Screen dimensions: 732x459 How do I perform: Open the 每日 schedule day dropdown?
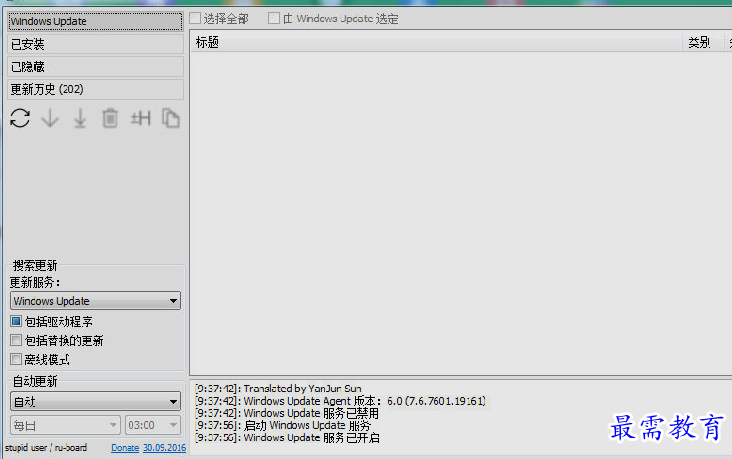65,425
